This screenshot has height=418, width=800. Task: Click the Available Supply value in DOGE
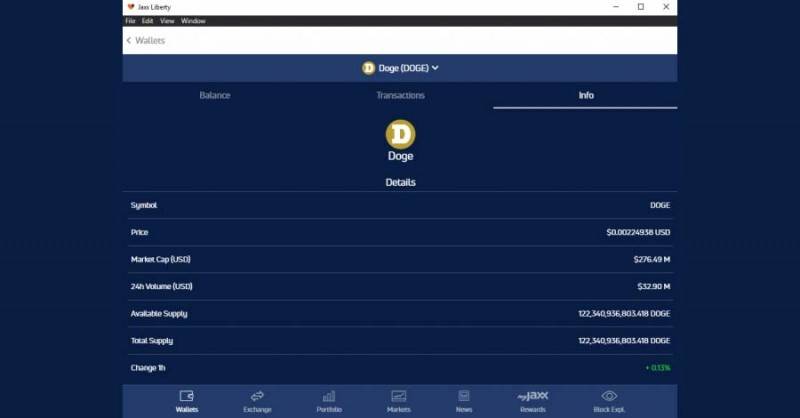[624, 313]
